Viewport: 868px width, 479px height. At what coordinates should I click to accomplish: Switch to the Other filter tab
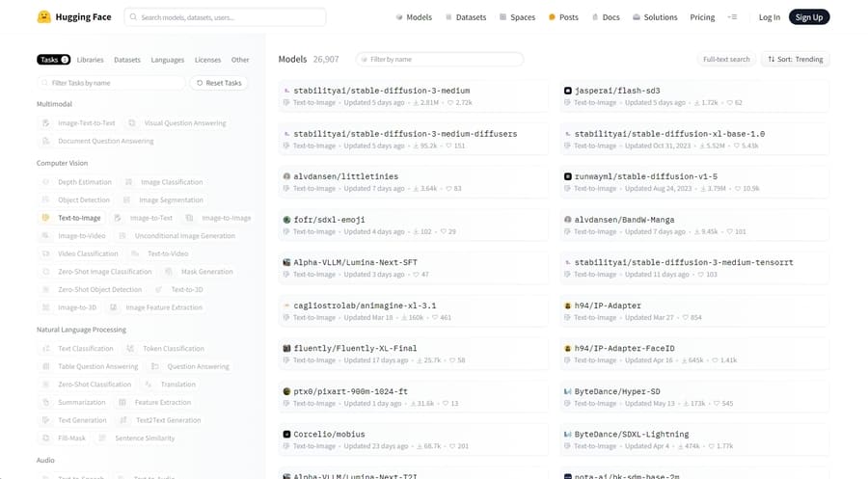click(x=240, y=60)
